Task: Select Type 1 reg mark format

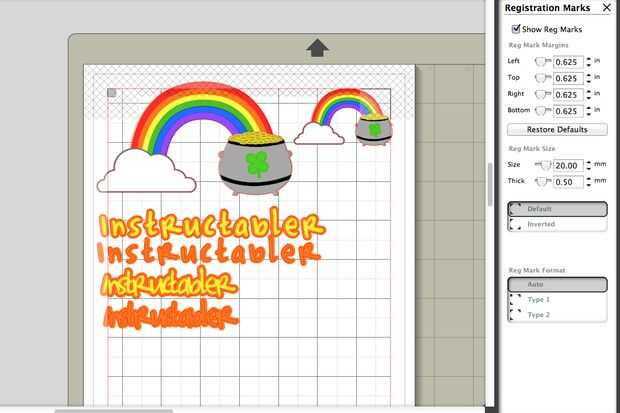Action: pos(557,299)
